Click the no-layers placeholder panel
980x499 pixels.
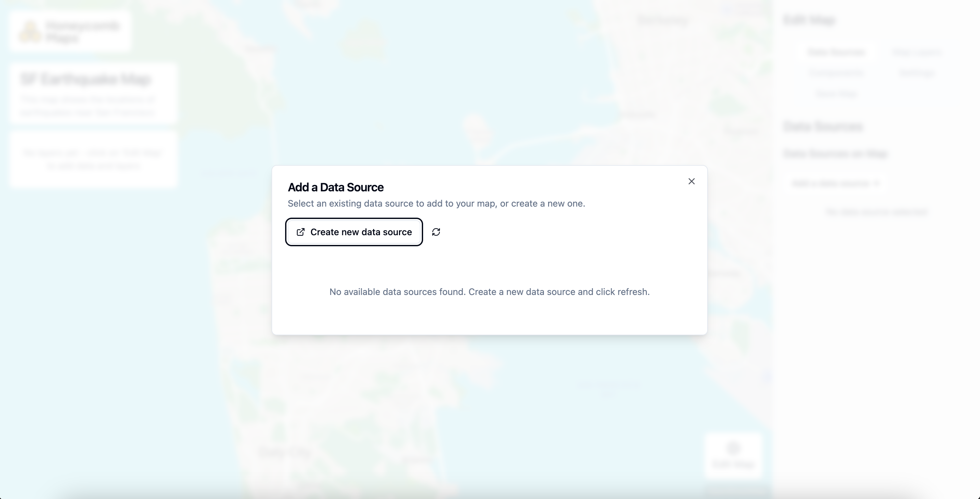93,159
